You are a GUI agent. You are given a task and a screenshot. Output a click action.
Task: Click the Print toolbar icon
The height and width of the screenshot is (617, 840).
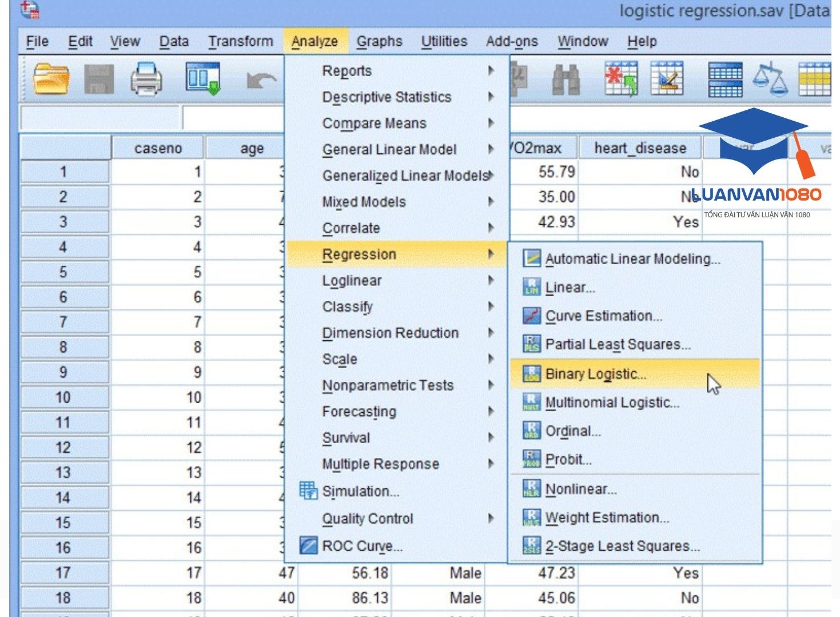click(146, 78)
